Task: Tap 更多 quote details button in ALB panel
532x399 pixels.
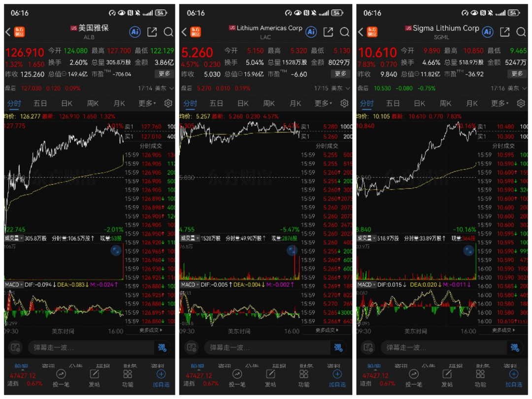Action: [x=165, y=74]
